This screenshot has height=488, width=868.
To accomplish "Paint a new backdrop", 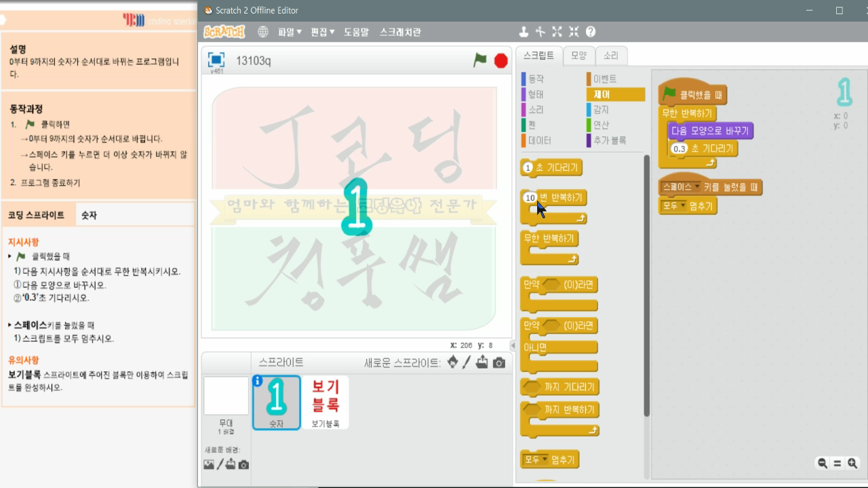I will coord(220,464).
